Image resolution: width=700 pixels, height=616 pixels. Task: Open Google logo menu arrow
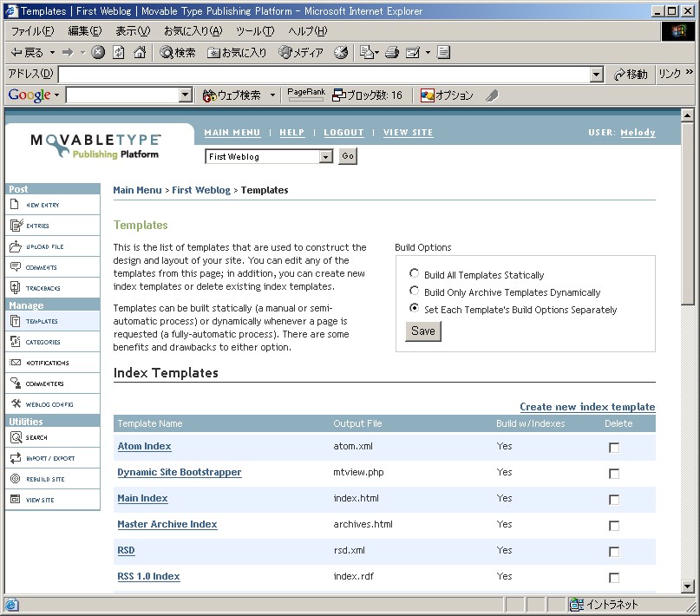56,95
